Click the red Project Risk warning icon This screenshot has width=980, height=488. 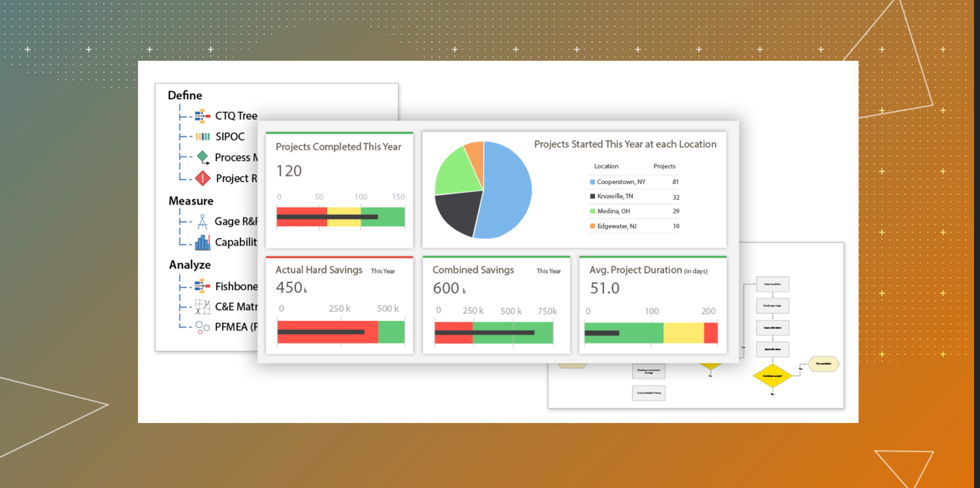[203, 178]
